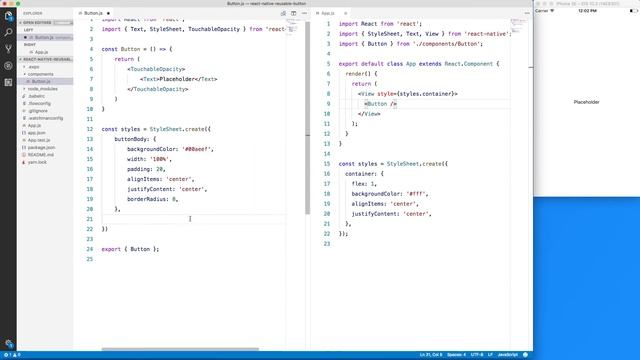Click the left editor's vertical scrollbar
Image resolution: width=640 pixels, height=360 pixels.
coord(307,118)
